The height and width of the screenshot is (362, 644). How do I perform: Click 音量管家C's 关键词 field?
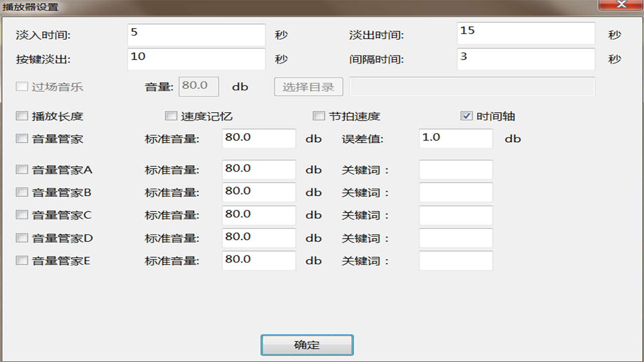pos(455,215)
